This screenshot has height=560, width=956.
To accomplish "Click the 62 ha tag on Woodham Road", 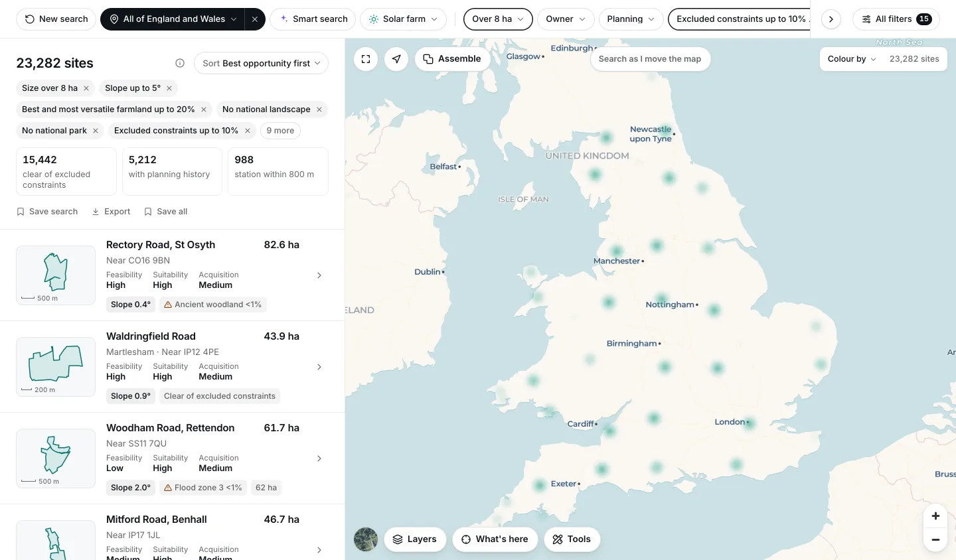I will pos(266,488).
